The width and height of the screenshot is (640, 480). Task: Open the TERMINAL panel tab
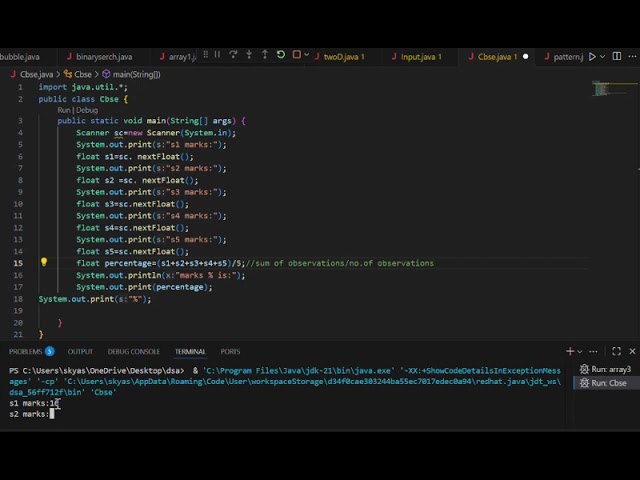[190, 351]
